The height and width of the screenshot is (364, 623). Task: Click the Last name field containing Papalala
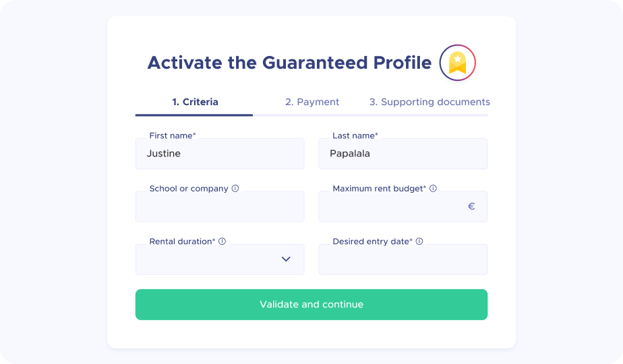403,154
